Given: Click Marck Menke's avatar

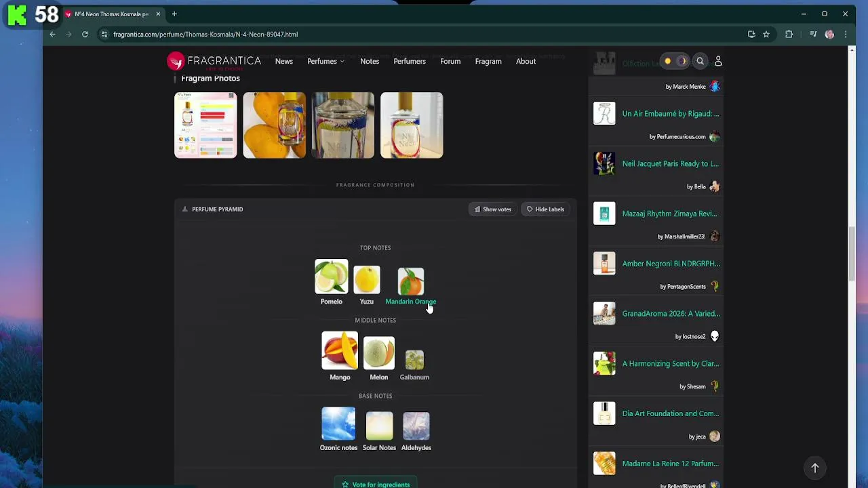Looking at the screenshot, I should tap(714, 86).
